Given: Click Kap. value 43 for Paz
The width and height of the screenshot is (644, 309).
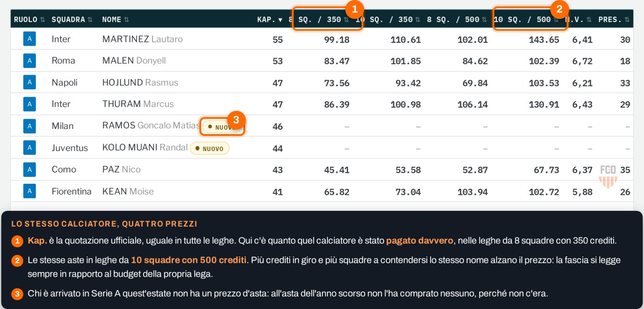Looking at the screenshot, I should pos(278,170).
